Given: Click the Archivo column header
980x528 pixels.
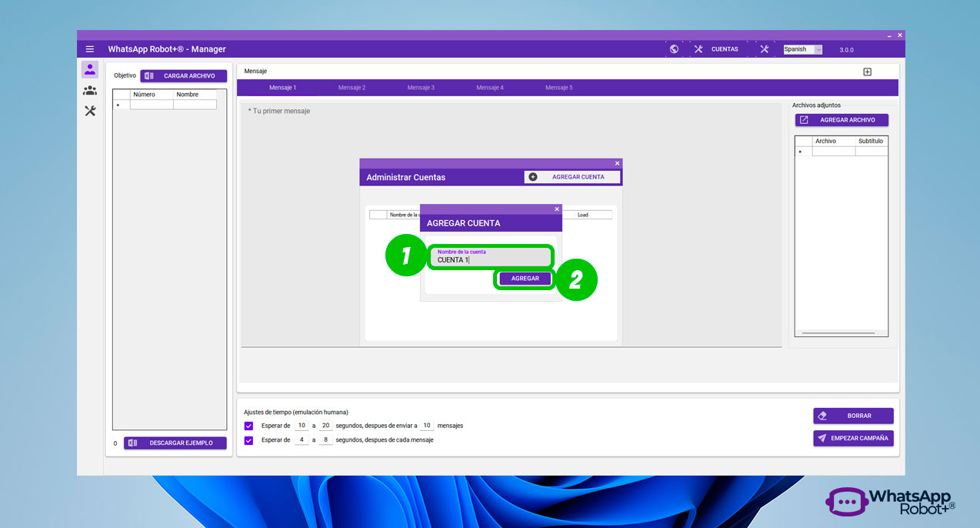Looking at the screenshot, I should tap(834, 142).
